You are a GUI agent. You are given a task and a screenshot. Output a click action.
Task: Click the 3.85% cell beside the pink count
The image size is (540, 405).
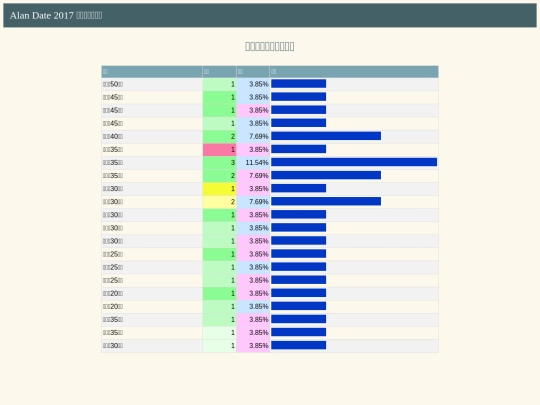253,149
